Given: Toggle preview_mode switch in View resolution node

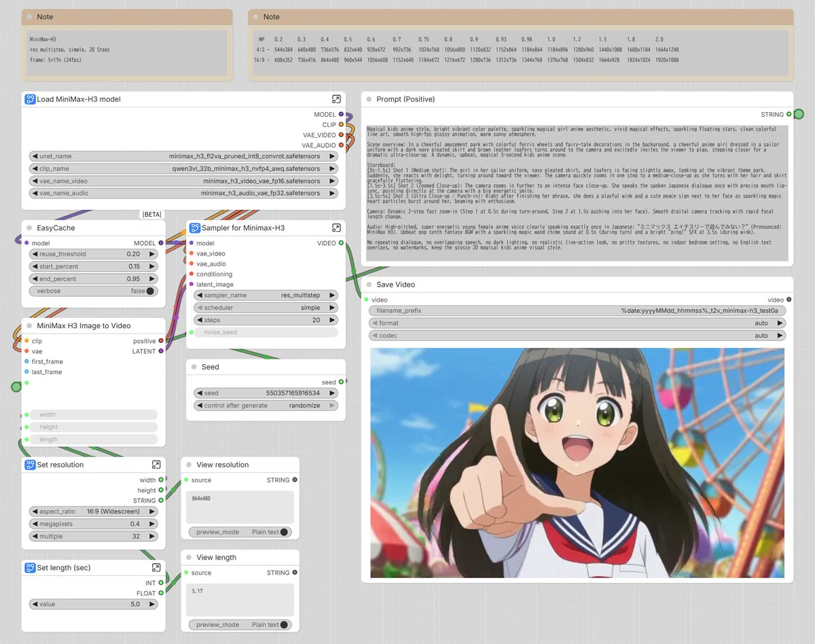Looking at the screenshot, I should 284,532.
